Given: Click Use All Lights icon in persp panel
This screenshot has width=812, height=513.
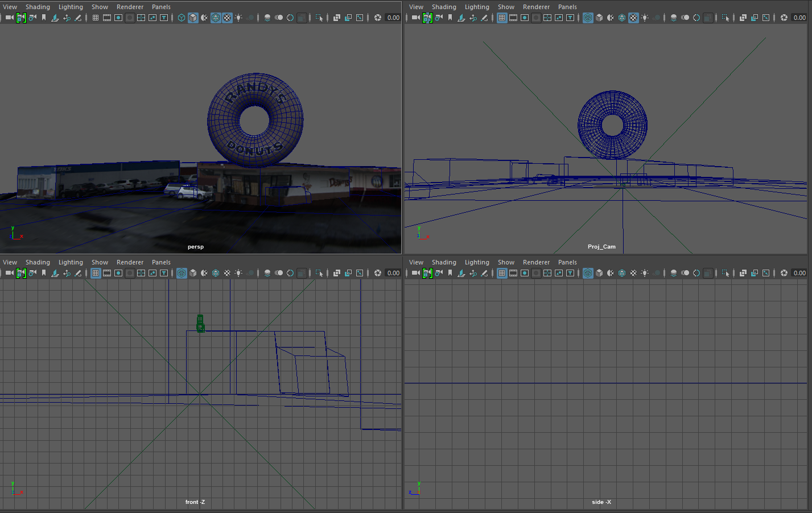Looking at the screenshot, I should [x=238, y=18].
